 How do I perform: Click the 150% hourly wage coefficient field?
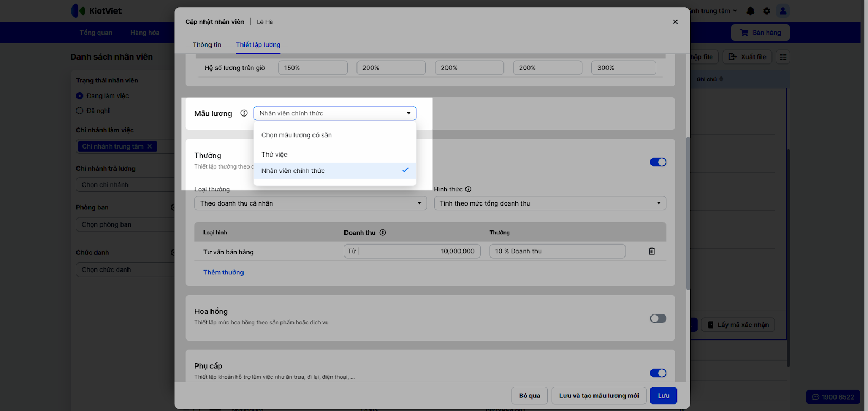312,68
